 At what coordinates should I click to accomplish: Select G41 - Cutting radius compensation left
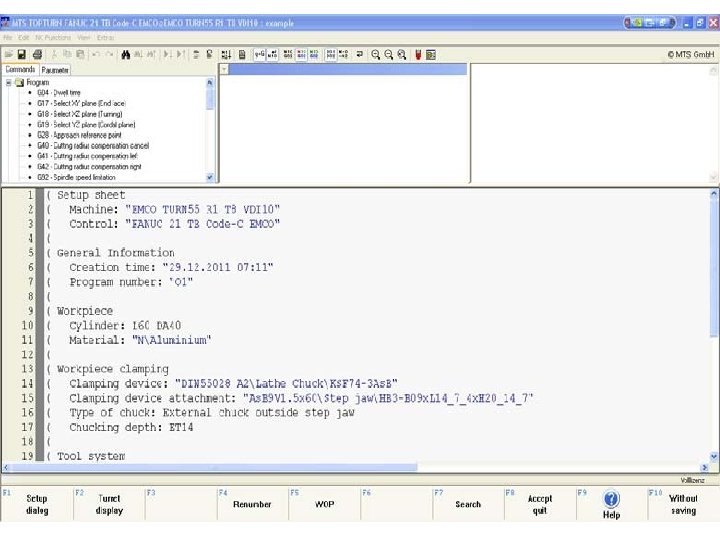[x=87, y=156]
